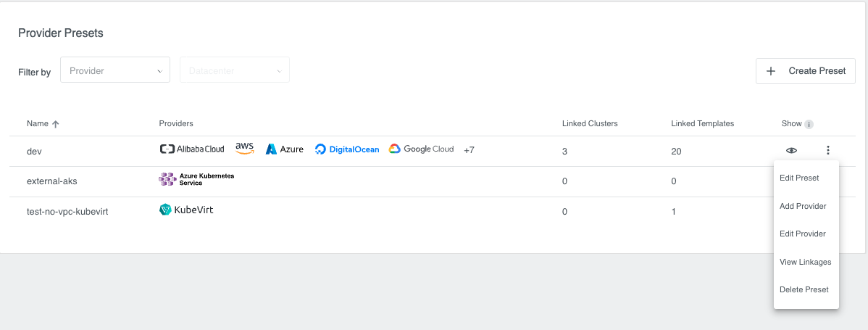Click the DigitalOcean provider logo
Viewport: 868px width, 330px height.
tap(347, 149)
